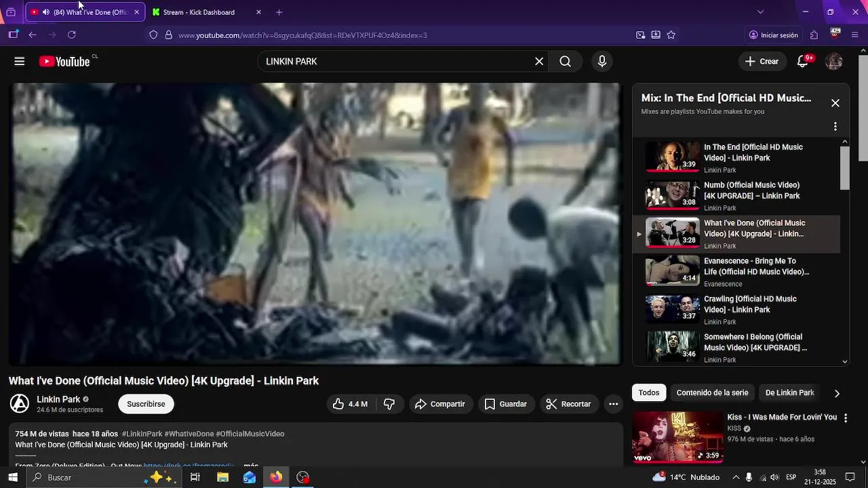
Task: Play Crawling from the mix playlist
Action: click(736, 309)
